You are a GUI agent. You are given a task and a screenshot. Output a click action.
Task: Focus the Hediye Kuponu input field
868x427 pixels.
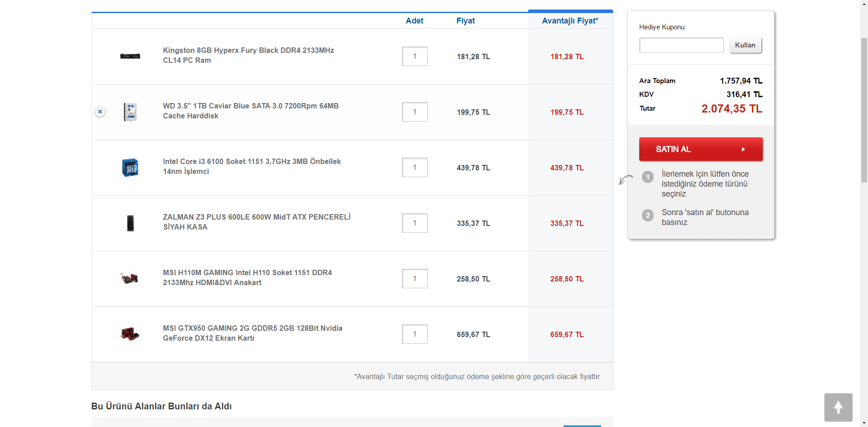(x=681, y=45)
